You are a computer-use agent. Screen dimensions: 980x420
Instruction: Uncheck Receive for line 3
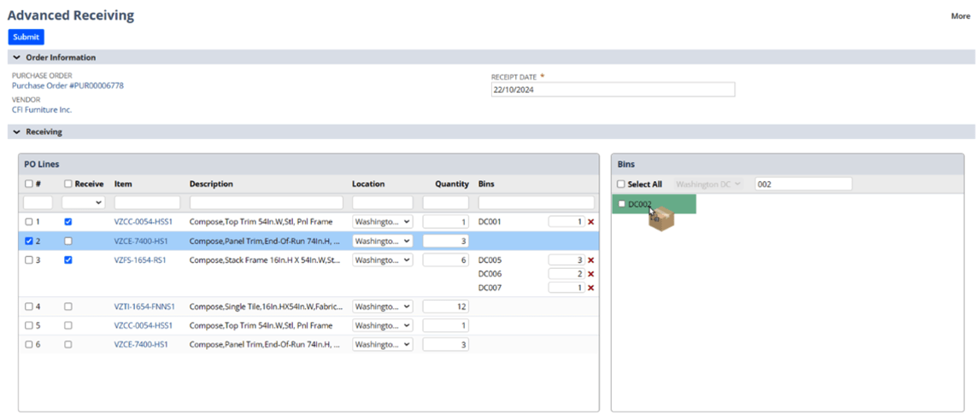tap(68, 260)
